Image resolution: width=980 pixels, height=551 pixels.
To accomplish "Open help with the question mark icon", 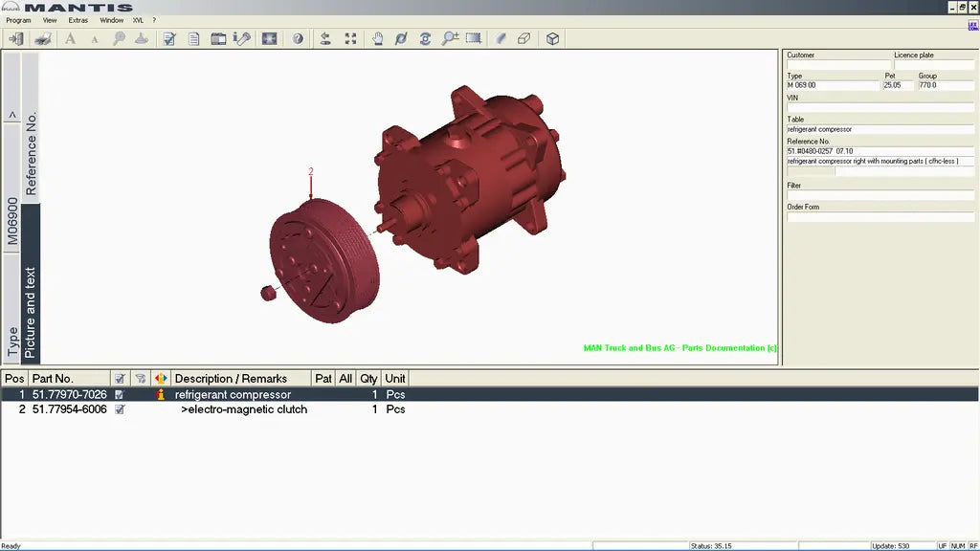I will 298,39.
